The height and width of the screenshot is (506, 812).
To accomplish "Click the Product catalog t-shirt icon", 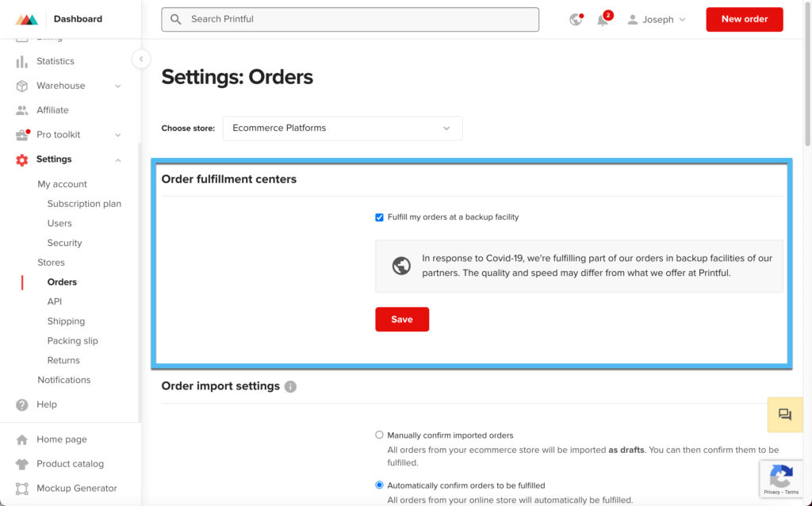I will click(21, 464).
